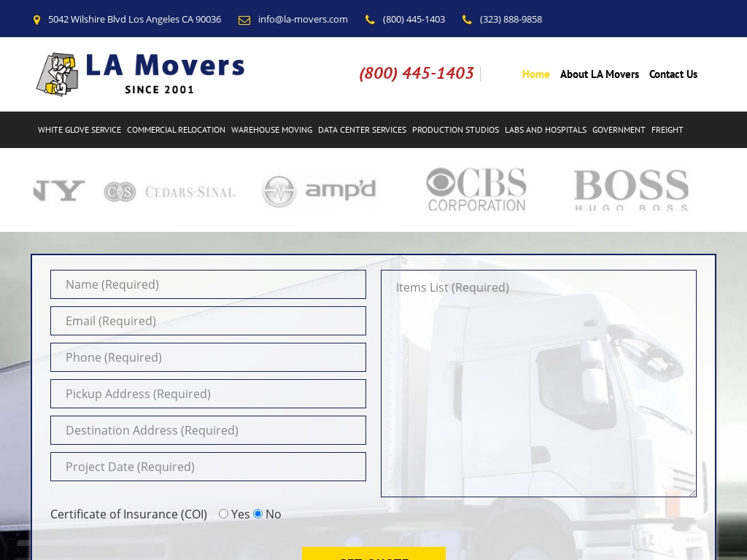747x560 pixels.
Task: Click the Name input field
Action: (x=208, y=284)
